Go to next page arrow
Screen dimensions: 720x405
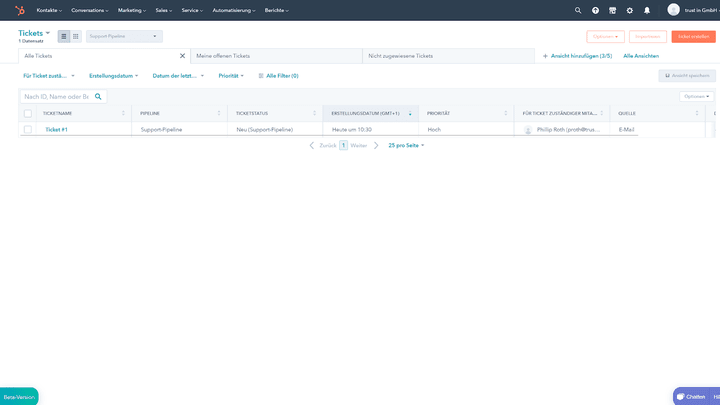click(376, 146)
